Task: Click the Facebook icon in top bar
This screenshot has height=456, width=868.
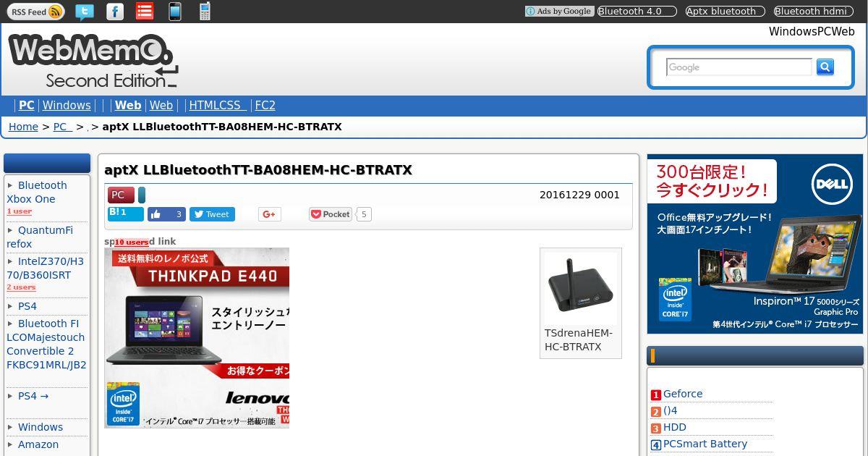Action: pyautogui.click(x=114, y=12)
